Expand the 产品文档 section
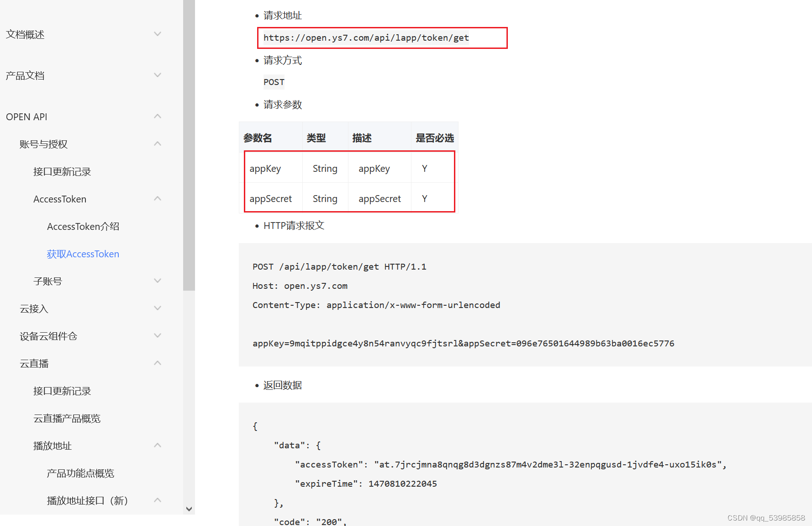 [158, 75]
